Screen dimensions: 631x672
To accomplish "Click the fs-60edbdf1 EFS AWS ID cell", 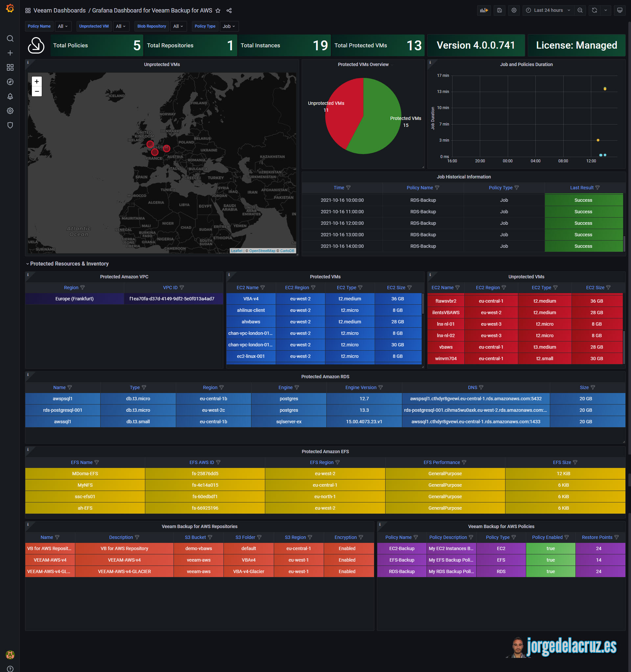I will (205, 497).
